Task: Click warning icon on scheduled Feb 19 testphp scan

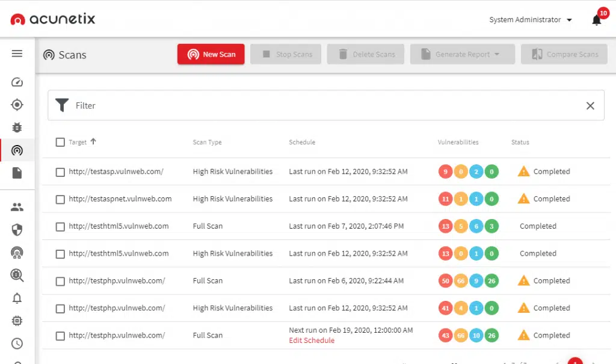Action: [524, 335]
